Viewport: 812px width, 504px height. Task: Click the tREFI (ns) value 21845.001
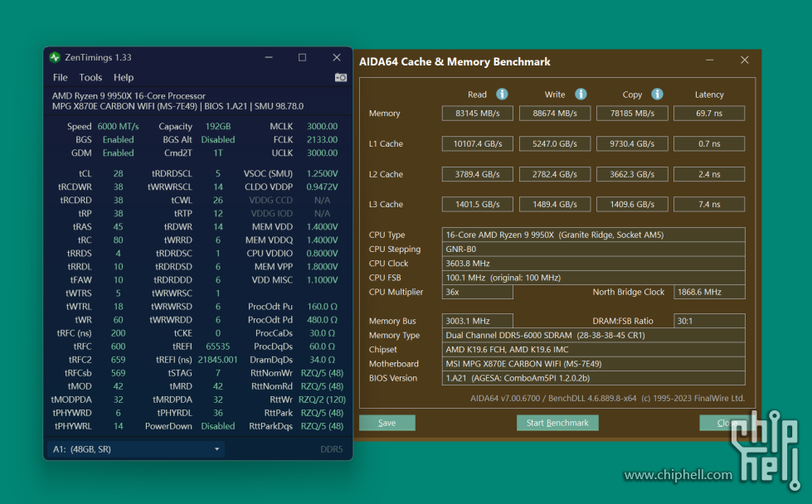[x=218, y=360]
